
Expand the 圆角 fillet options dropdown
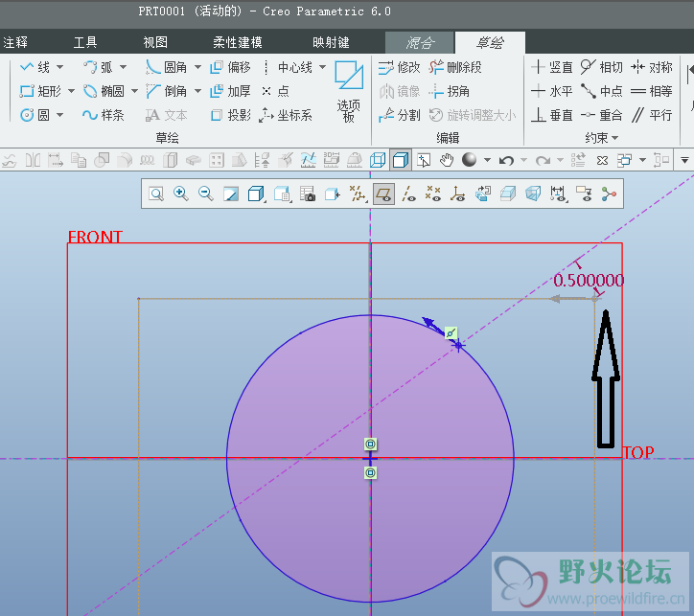[x=197, y=67]
